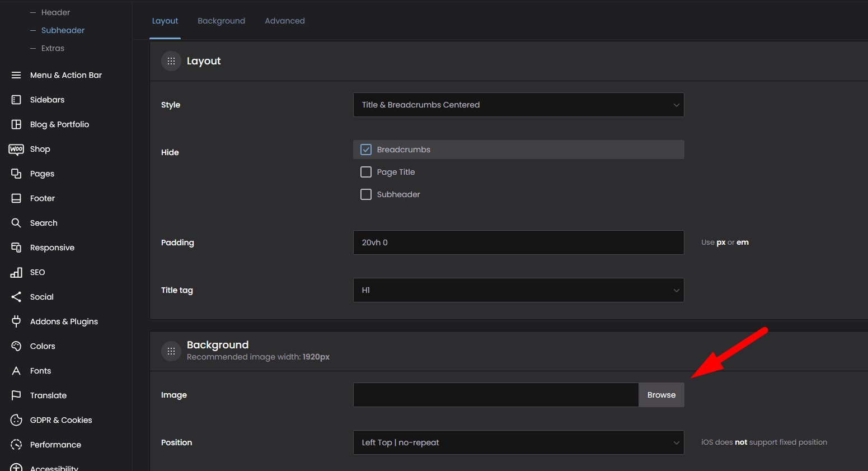Click the 'Use px or em' hint
This screenshot has height=471, width=868.
point(725,243)
